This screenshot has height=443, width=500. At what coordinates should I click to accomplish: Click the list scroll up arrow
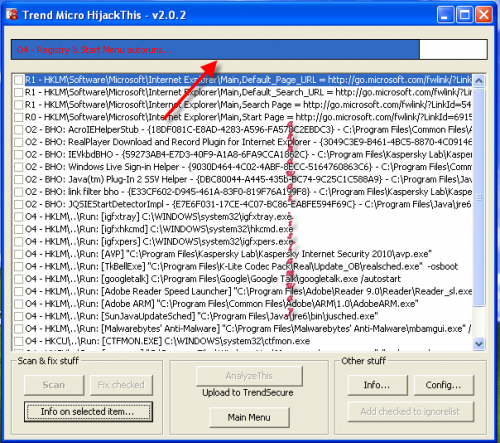tap(479, 81)
